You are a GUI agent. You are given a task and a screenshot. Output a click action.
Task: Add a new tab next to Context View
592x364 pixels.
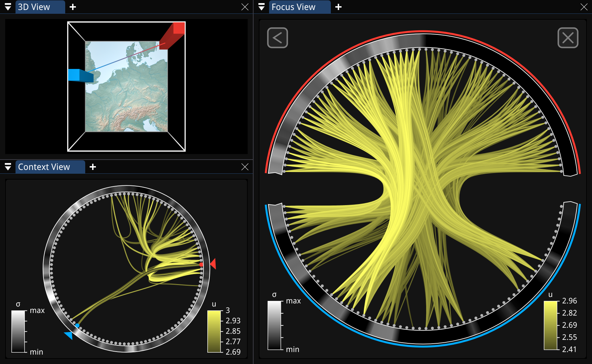(93, 167)
